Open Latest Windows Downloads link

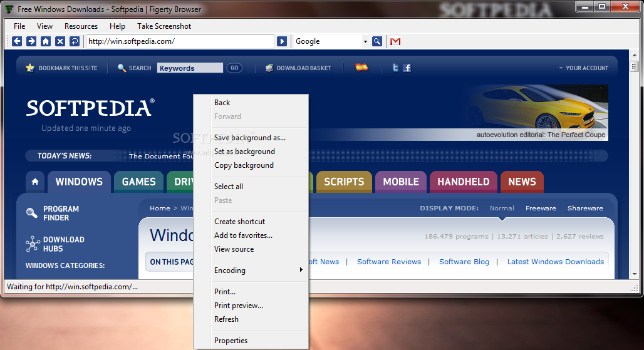[555, 262]
